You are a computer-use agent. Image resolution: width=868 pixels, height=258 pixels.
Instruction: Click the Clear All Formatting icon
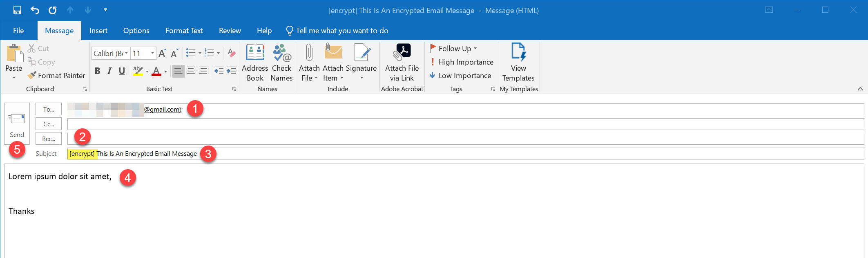click(232, 53)
